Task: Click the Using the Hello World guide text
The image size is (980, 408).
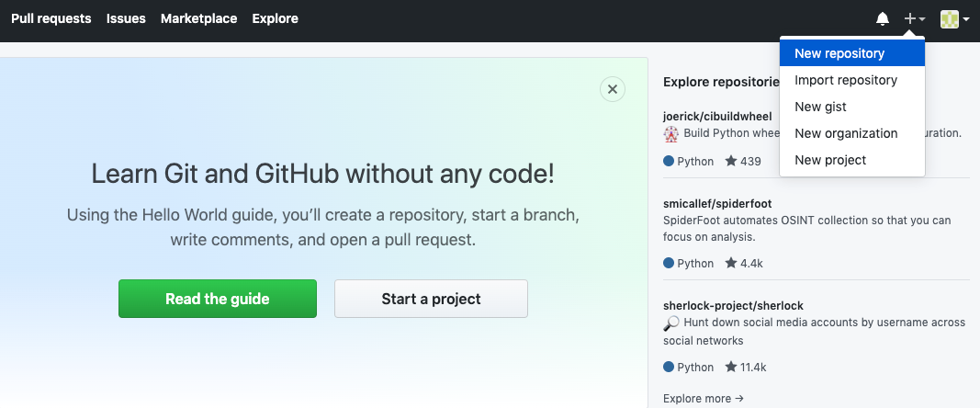Action: click(323, 227)
